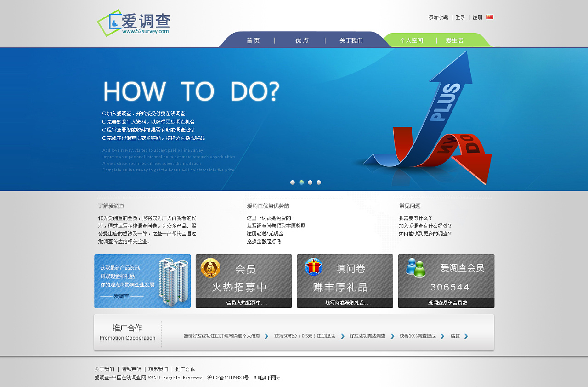Click the gold VIP medal icon
This screenshot has height=387, width=588.
coord(210,268)
